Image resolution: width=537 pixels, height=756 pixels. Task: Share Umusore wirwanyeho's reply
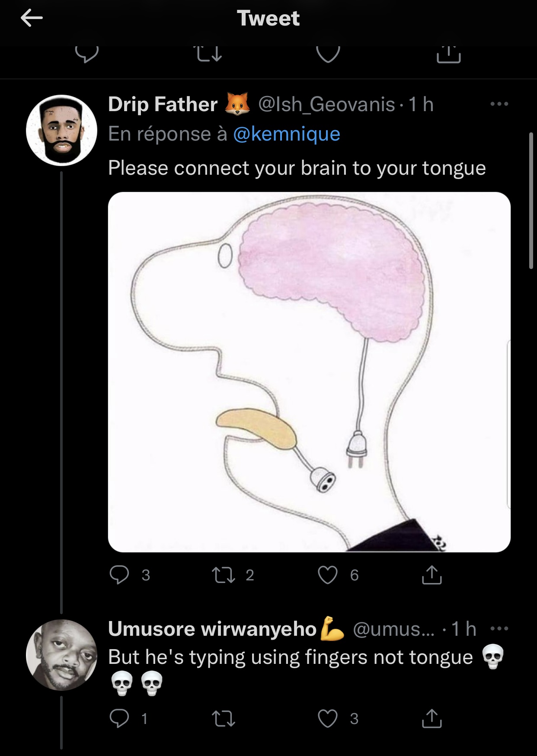point(432,718)
